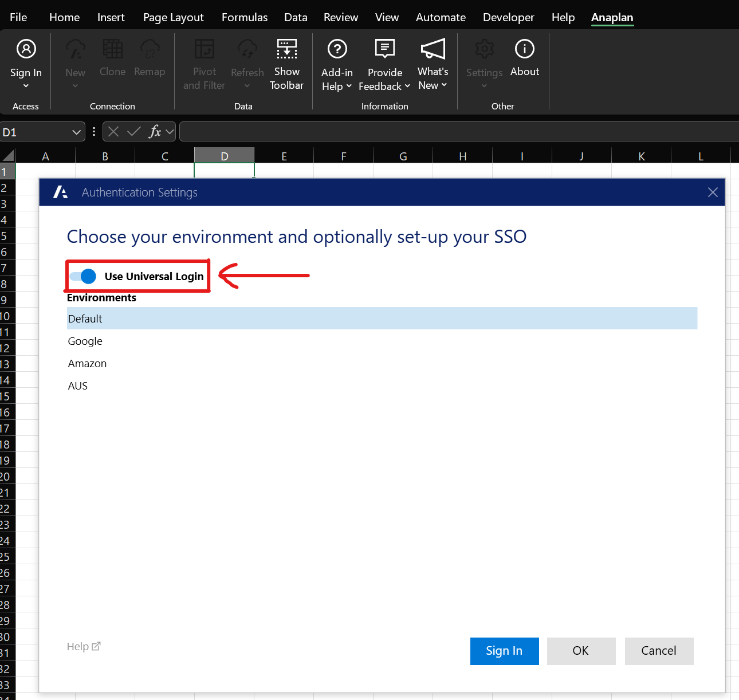Click the About info icon
The height and width of the screenshot is (700, 739).
(524, 50)
